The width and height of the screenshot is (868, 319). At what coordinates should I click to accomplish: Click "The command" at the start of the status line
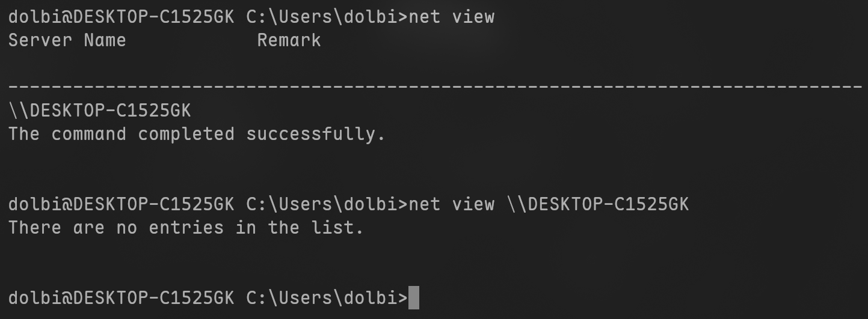coord(67,134)
